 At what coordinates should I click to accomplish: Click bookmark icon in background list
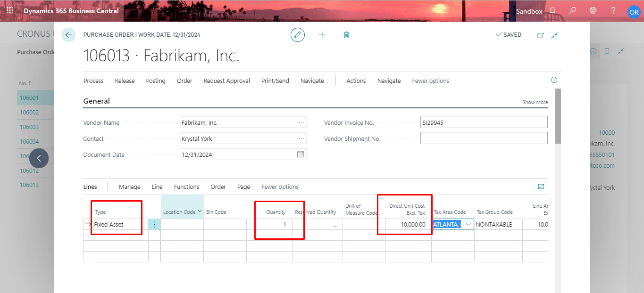click(607, 51)
